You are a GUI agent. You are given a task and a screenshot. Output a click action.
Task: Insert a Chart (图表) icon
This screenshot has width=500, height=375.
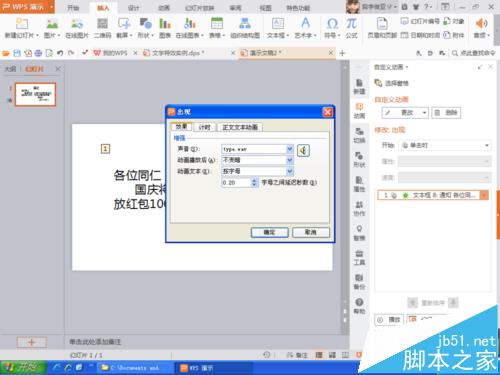(165, 24)
